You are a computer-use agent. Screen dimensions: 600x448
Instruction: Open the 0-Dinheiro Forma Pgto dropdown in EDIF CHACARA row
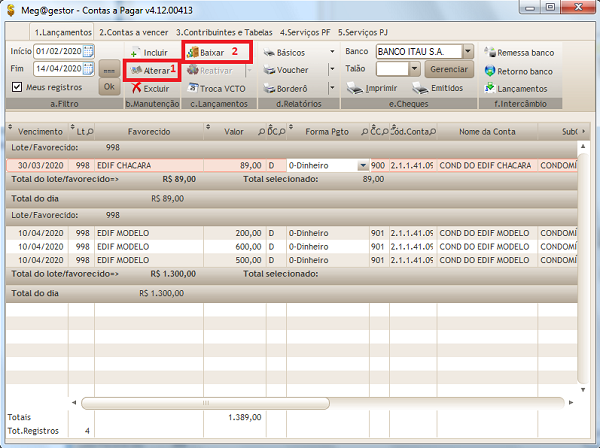(x=363, y=166)
